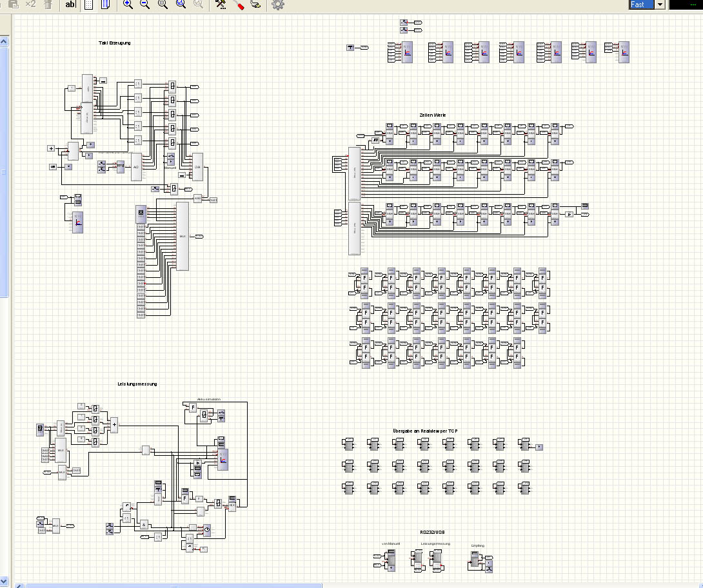Select the Takt Erzeugung heading label
Viewport: 703px width, 588px height.
coord(115,43)
